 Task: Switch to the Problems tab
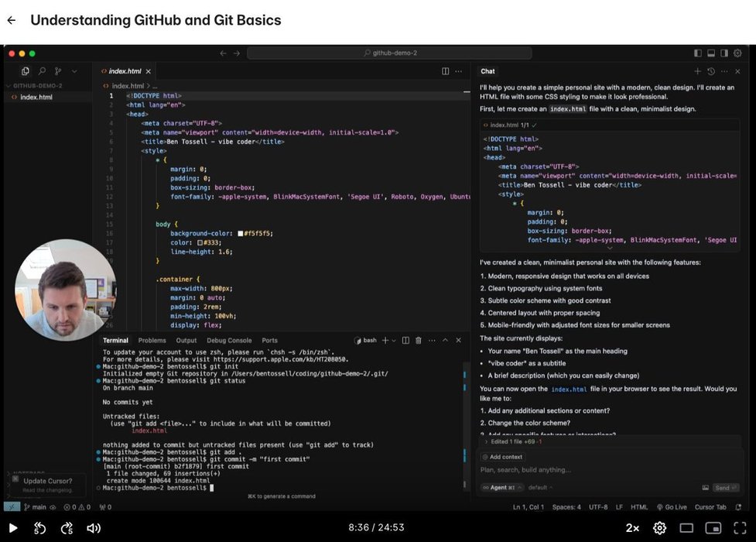(152, 341)
